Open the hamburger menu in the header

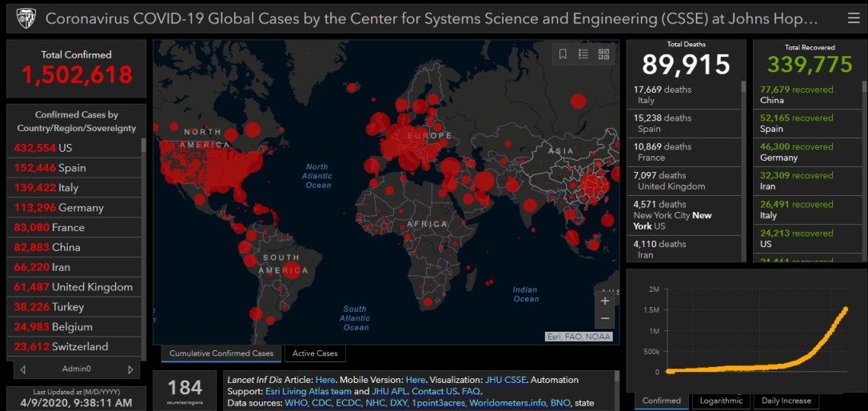(x=854, y=18)
